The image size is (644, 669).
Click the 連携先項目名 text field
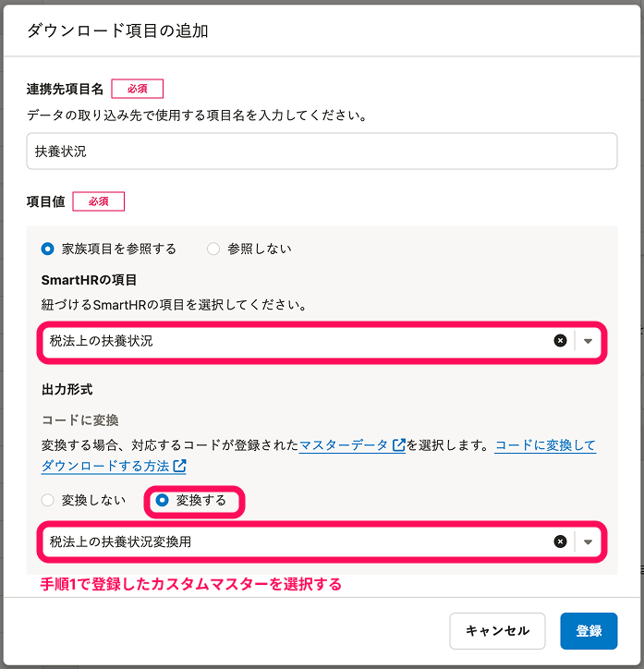[322, 152]
